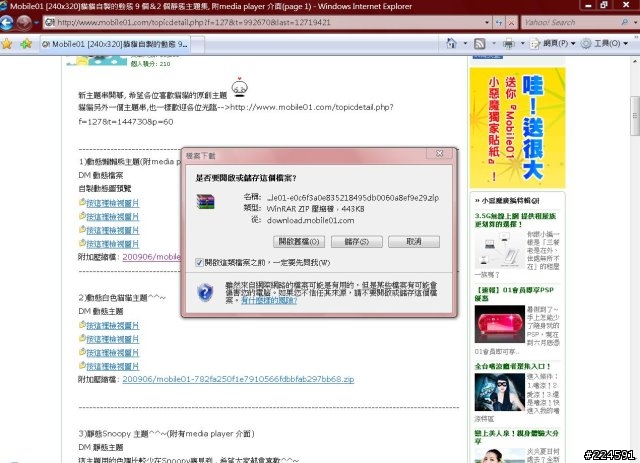Click the browser Back arrow button
Image resolution: width=640 pixels, height=463 pixels.
coord(7,22)
